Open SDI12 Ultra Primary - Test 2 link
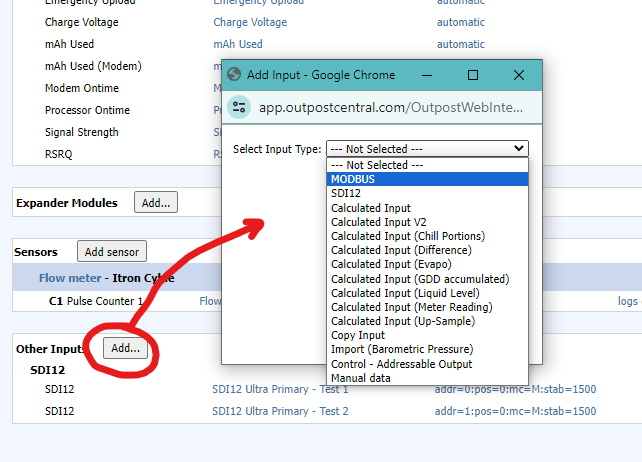Screen dimensions: 642x462 point(280,411)
